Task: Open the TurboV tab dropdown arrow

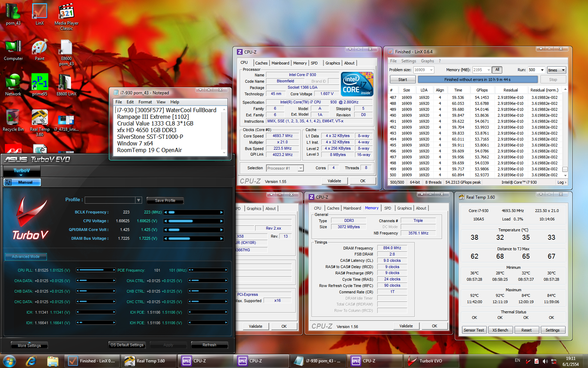Action: pyautogui.click(x=21, y=175)
